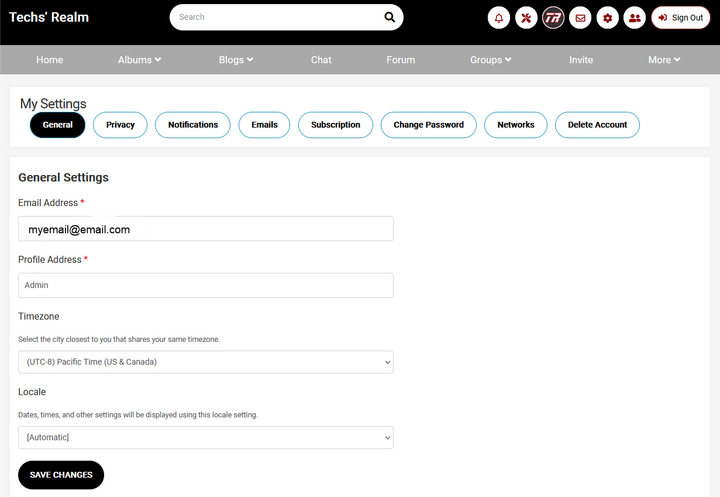720x497 pixels.
Task: Open Forum from the navigation bar
Action: pyautogui.click(x=400, y=60)
